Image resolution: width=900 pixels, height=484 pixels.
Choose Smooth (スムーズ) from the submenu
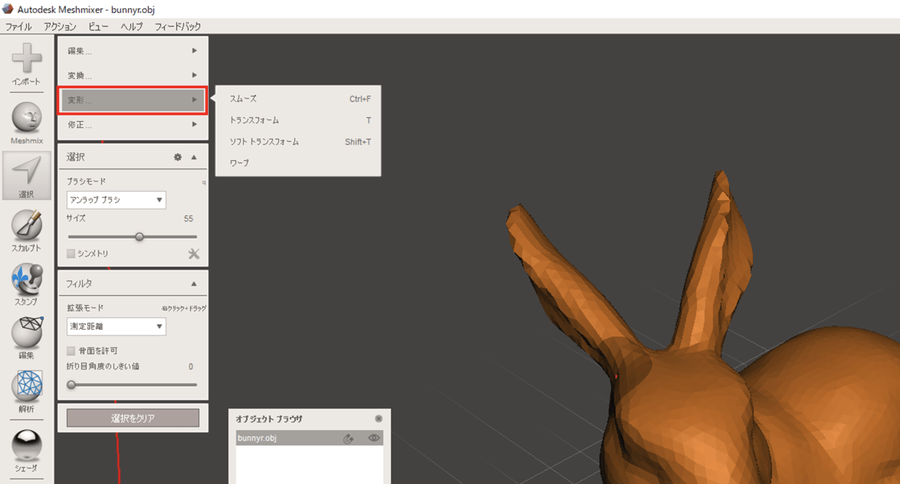(x=298, y=99)
